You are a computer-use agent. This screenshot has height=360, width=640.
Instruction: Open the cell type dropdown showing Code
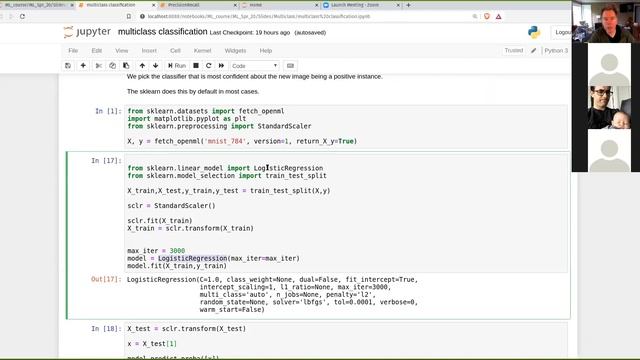pyautogui.click(x=254, y=66)
